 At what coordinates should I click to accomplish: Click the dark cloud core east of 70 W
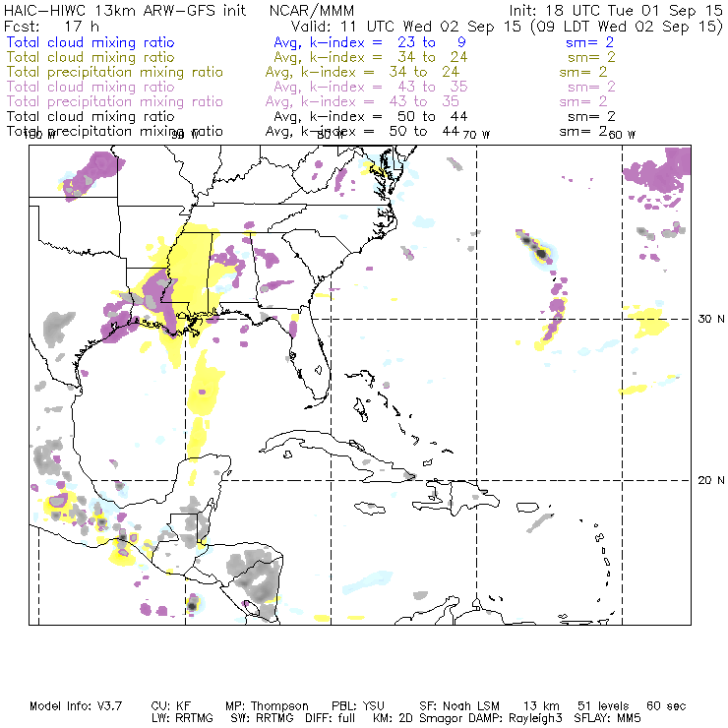[541, 254]
